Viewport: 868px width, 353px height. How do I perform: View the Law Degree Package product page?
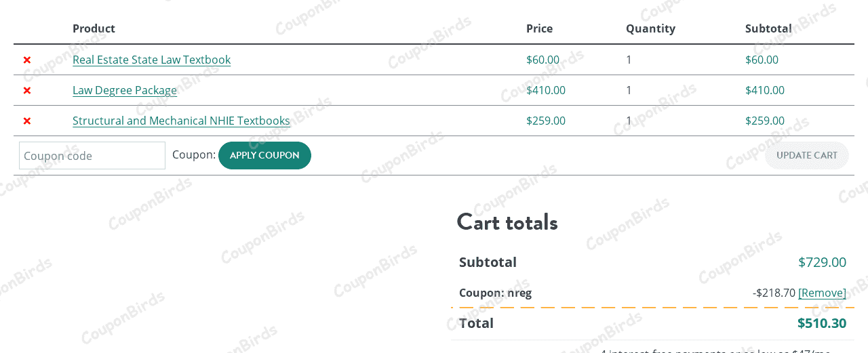coord(125,90)
